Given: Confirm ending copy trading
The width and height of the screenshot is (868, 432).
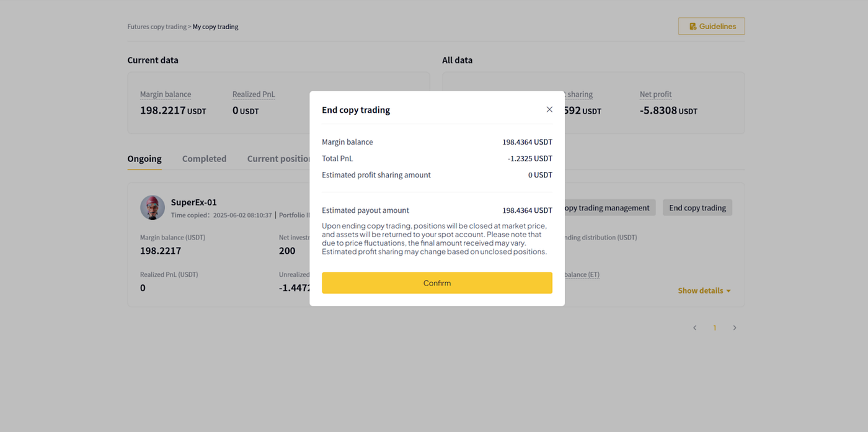Looking at the screenshot, I should [x=437, y=283].
